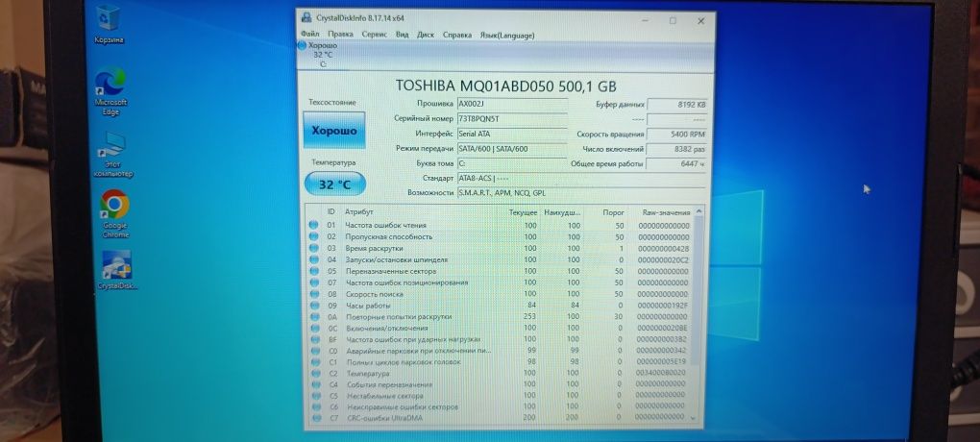
Task: Click the rotation rate value 5400 RPM
Action: 677,135
